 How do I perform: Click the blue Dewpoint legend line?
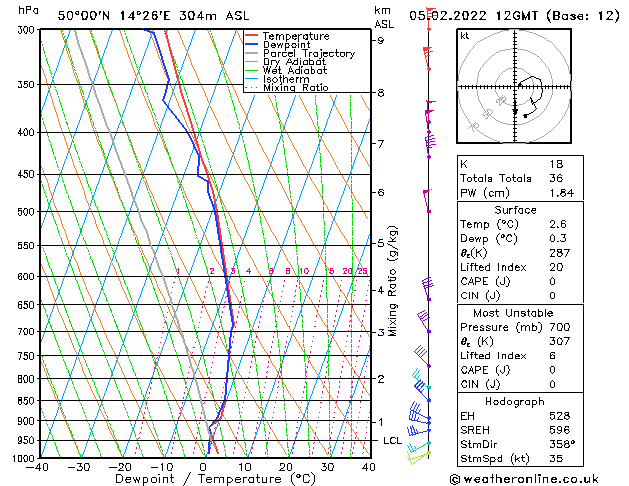(252, 45)
